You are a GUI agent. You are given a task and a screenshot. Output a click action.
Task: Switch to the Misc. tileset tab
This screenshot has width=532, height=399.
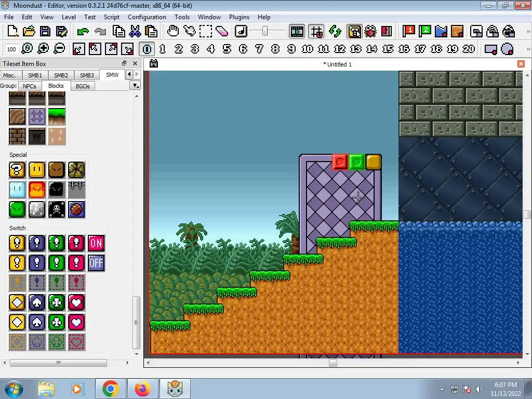[9, 75]
